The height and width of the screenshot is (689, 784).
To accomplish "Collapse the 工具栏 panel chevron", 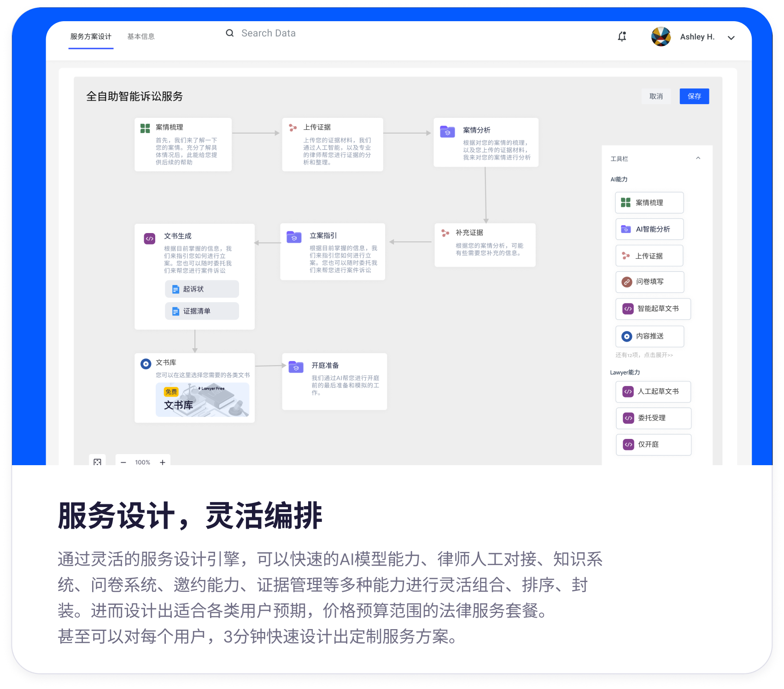I will click(698, 158).
